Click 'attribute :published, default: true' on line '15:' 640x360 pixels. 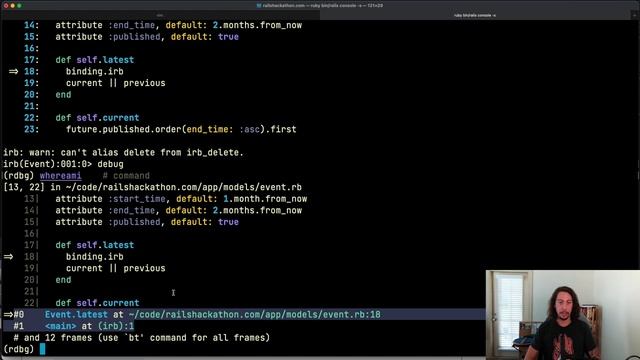coord(147,37)
